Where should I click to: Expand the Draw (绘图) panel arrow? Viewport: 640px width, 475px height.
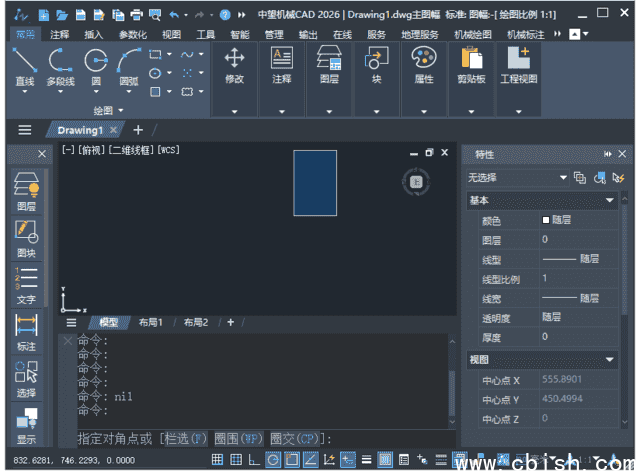(x=121, y=110)
